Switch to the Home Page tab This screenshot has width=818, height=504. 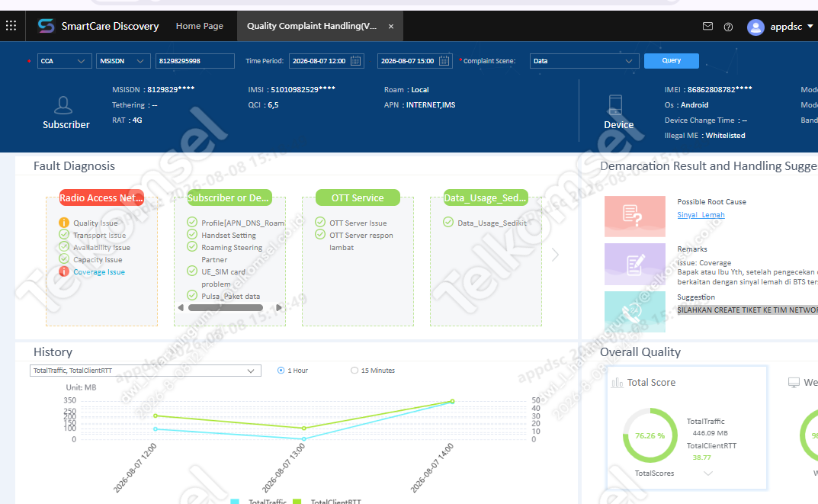199,26
